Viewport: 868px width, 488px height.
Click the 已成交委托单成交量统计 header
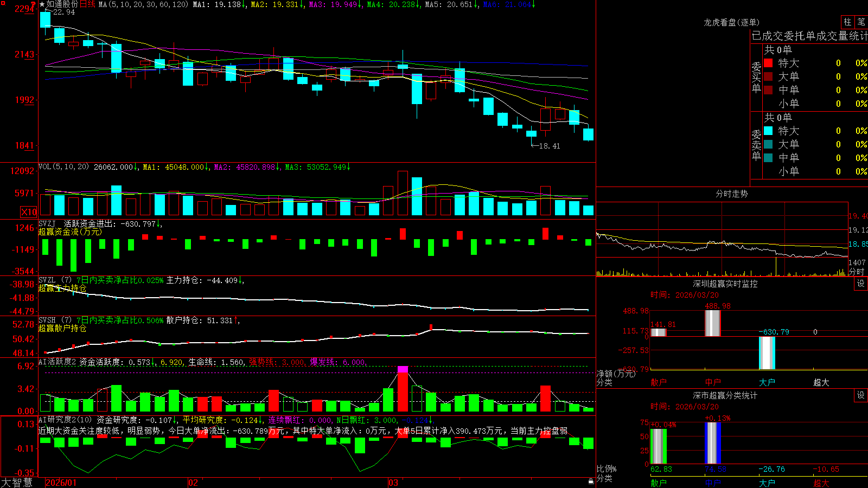(x=809, y=36)
